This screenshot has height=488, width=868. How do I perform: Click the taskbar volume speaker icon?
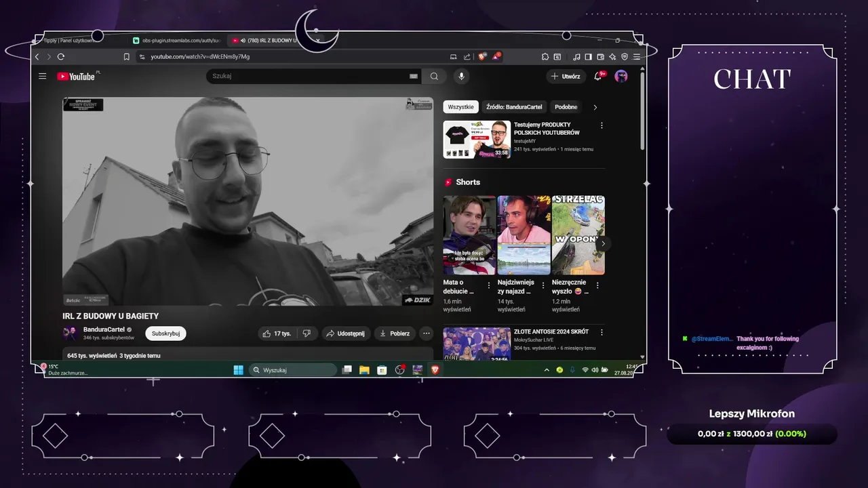point(595,370)
